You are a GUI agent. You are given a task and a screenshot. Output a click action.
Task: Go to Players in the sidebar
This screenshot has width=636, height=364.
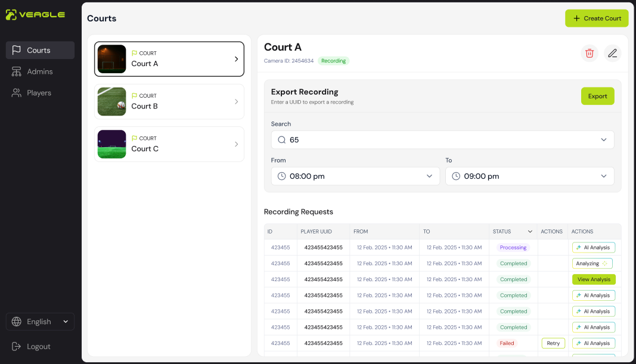coord(39,93)
